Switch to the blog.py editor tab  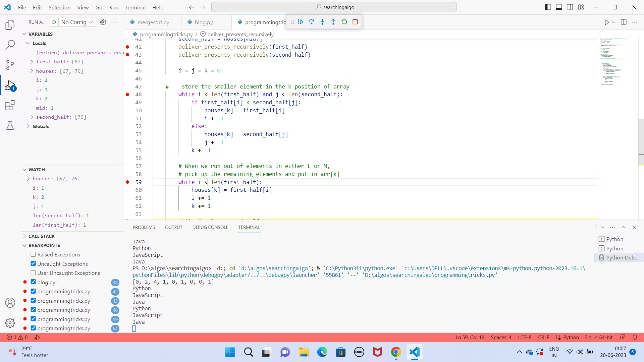coord(204,22)
